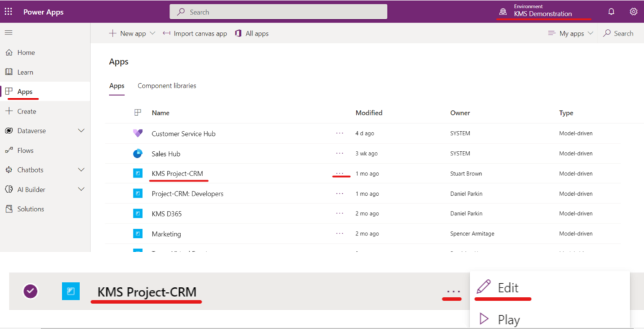Open more options for KMS Project-CRM list row

340,174
